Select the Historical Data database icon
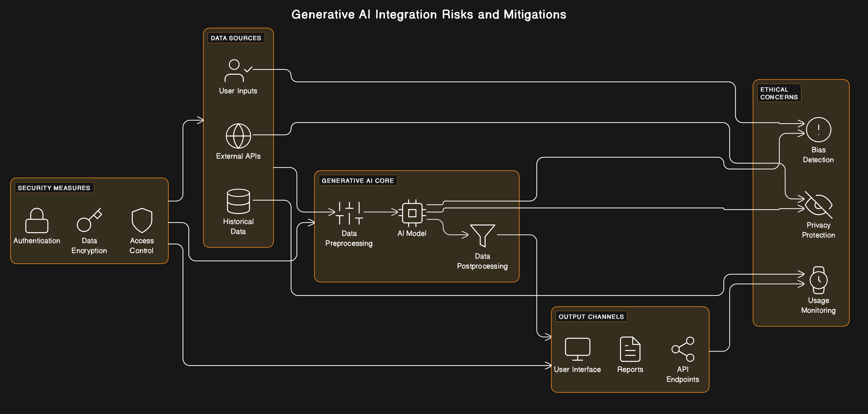Screen dimensions: 868x414 (x=238, y=201)
